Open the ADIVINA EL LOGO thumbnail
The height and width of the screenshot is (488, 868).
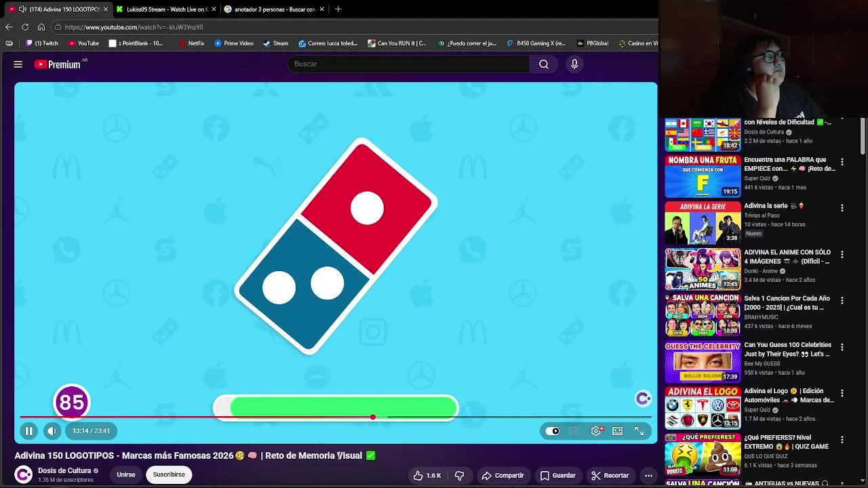coord(703,408)
